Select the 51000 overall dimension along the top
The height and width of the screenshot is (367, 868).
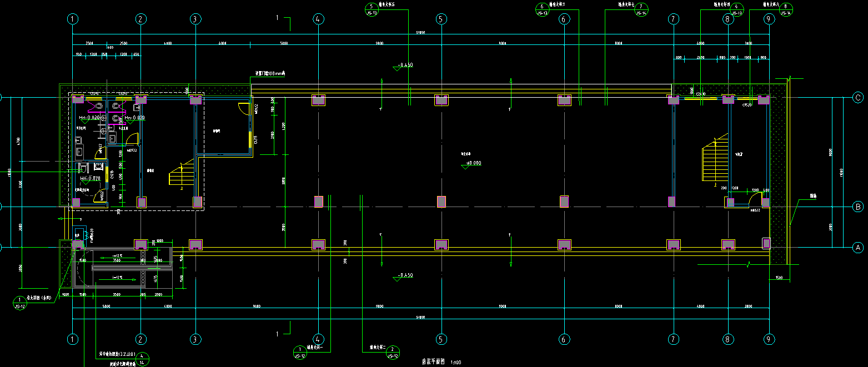pos(420,33)
